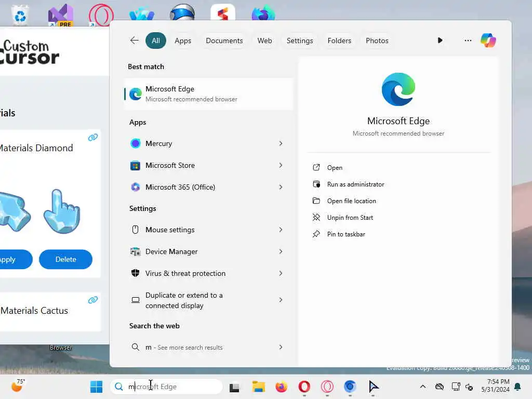The height and width of the screenshot is (399, 532).
Task: Launch red Opera from the taskbar
Action: pos(304,387)
